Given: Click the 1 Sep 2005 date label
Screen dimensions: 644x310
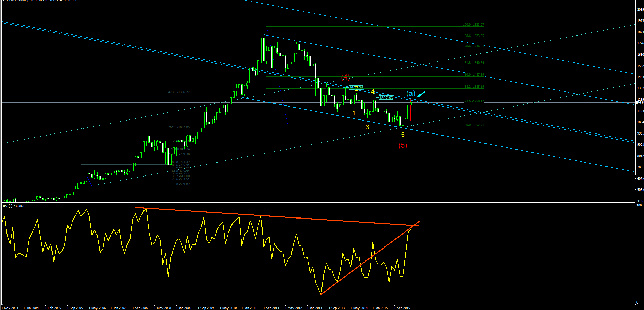Looking at the screenshot, I should pos(75,308).
